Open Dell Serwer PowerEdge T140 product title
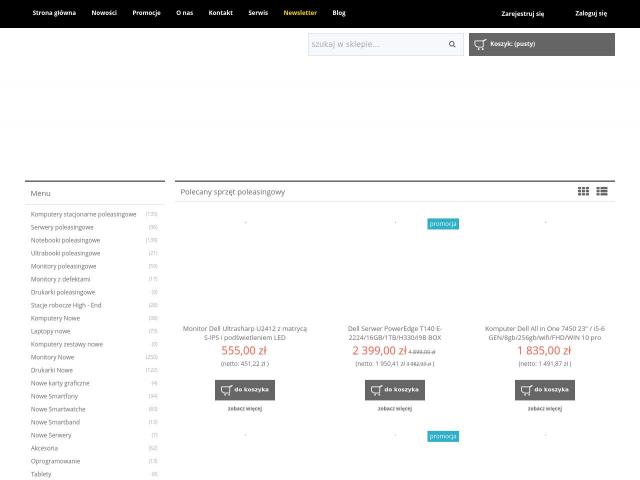Screen dimensions: 640x480 pos(395,333)
